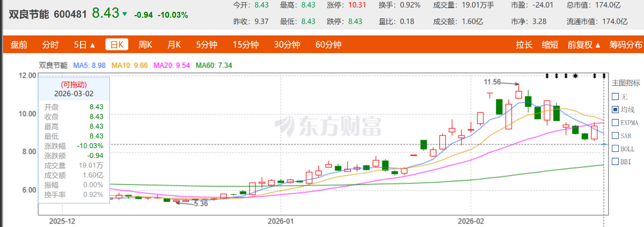Enable the BOLL indicator checkbox

(x=615, y=149)
